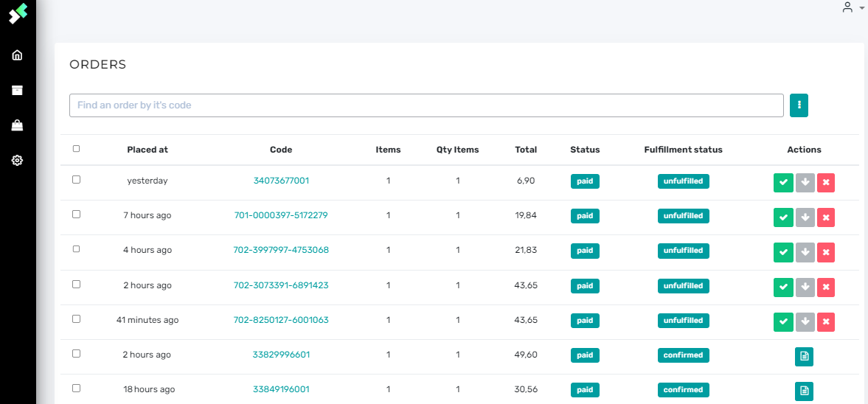Click the app logo in top-left corner

(x=18, y=14)
